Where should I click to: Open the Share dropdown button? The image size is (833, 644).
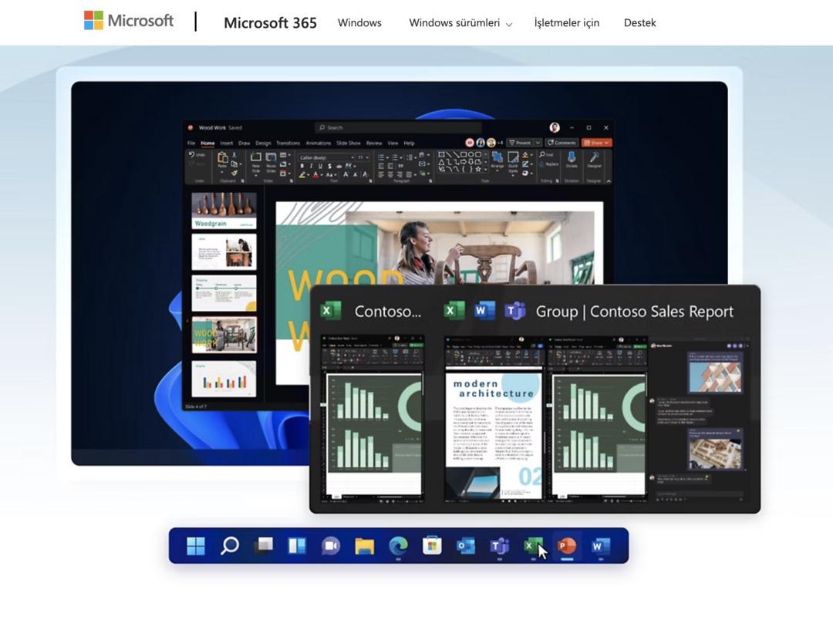click(596, 143)
